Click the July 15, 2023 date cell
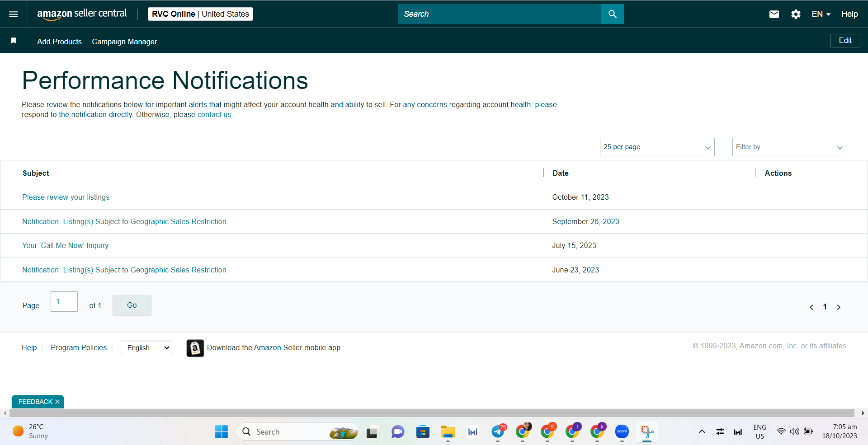The width and height of the screenshot is (868, 445). tap(574, 246)
